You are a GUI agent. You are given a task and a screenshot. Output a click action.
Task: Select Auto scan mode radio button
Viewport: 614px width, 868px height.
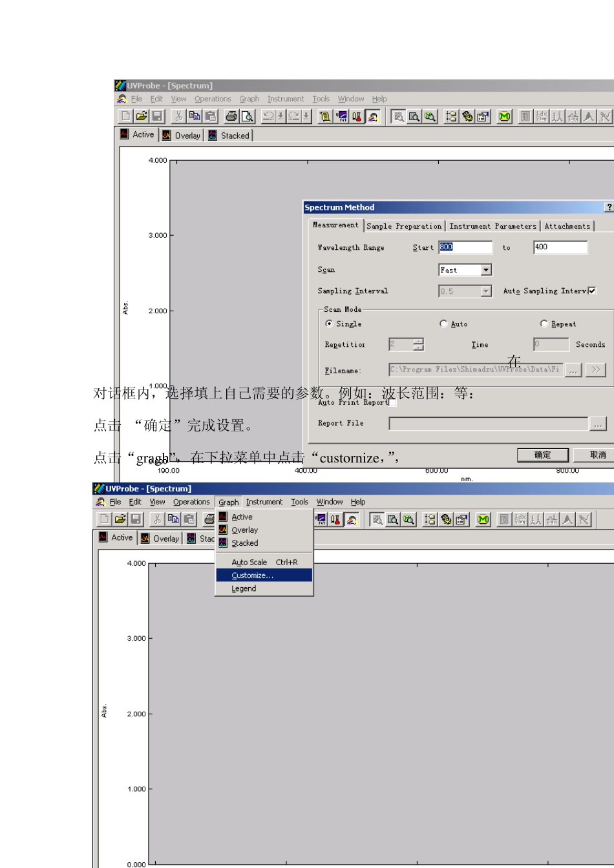pos(443,324)
